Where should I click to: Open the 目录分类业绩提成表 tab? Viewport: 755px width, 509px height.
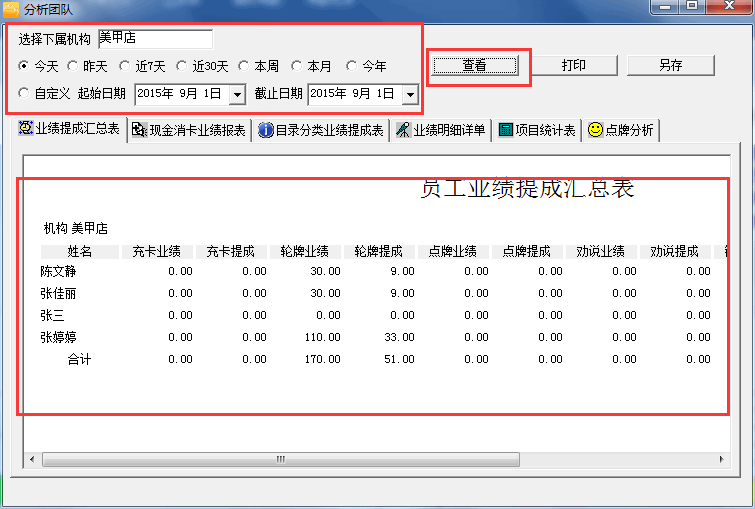[321, 131]
